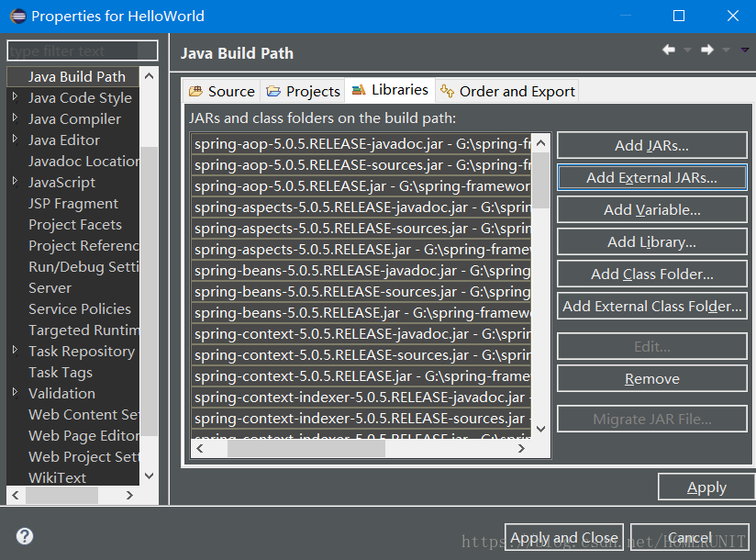Select Web Project Settings in tree
This screenshot has width=756, height=560.
pos(83,457)
